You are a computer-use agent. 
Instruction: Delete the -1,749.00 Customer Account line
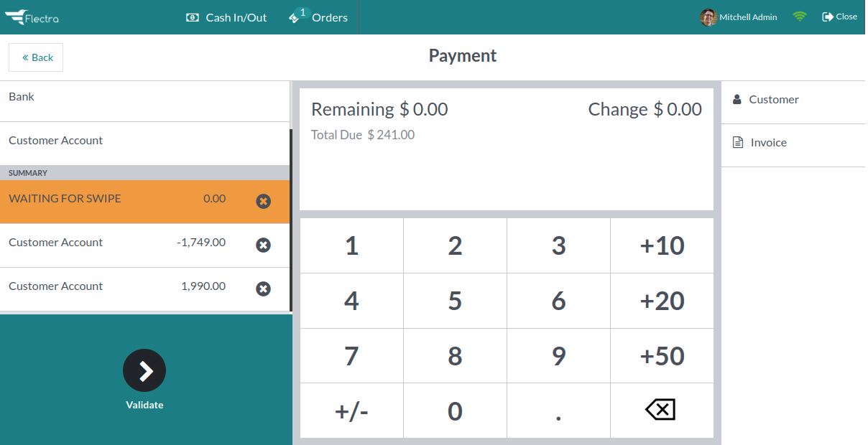pyautogui.click(x=264, y=245)
